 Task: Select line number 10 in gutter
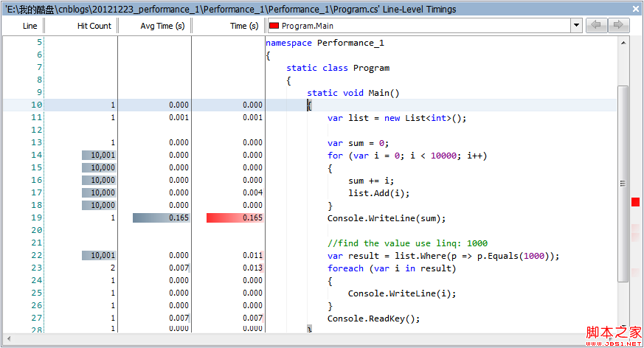(x=36, y=105)
